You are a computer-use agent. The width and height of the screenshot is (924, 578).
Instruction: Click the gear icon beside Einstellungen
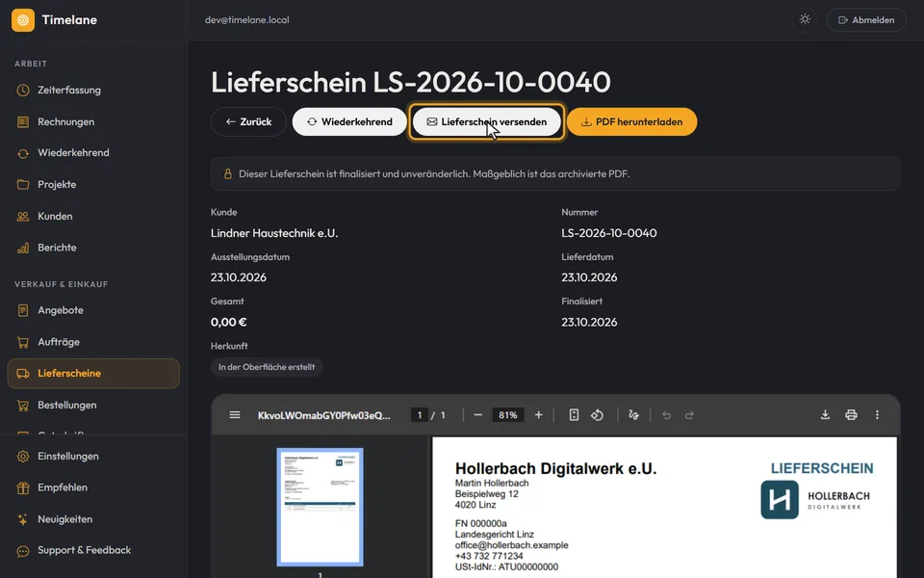[x=23, y=456]
